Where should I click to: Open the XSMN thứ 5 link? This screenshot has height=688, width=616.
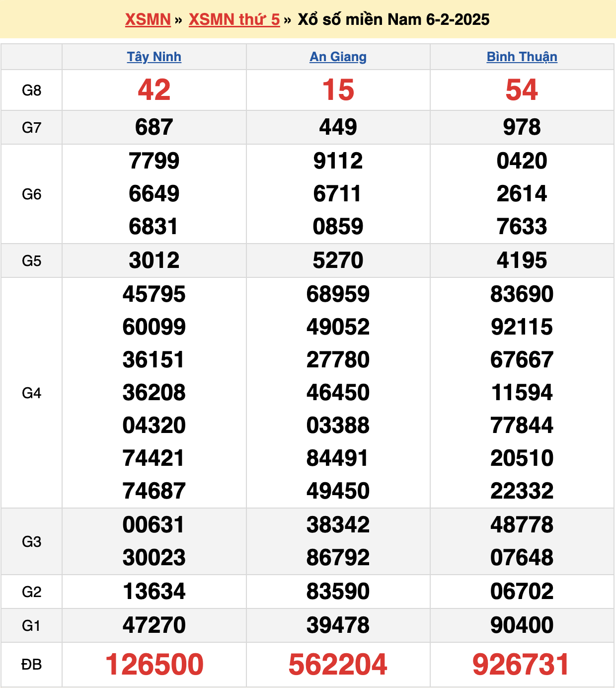click(x=234, y=19)
